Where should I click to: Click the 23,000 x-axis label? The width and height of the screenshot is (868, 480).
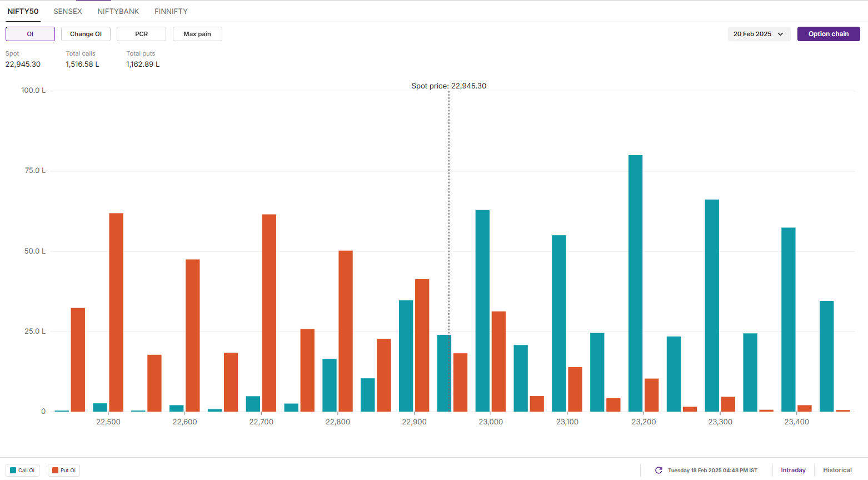click(x=491, y=422)
